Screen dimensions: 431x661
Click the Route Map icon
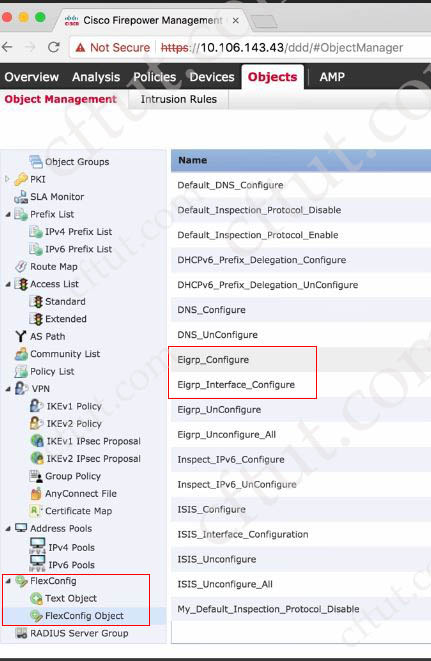coord(21,266)
